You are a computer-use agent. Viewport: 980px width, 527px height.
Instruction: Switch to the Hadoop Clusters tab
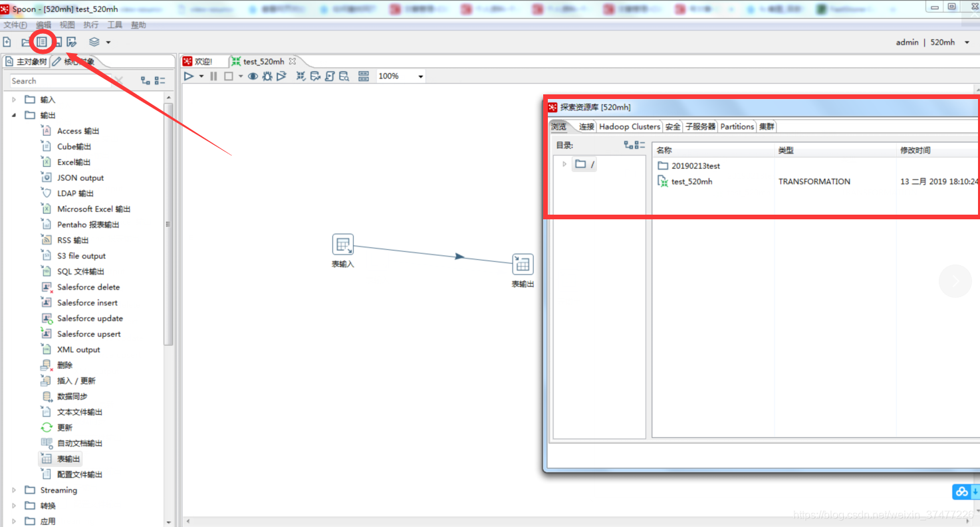click(x=630, y=127)
